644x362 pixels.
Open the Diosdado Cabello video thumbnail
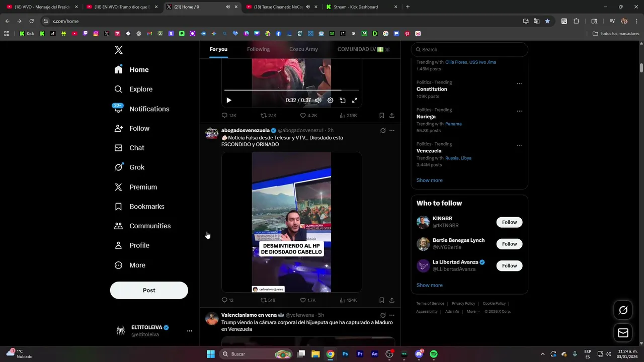(291, 222)
